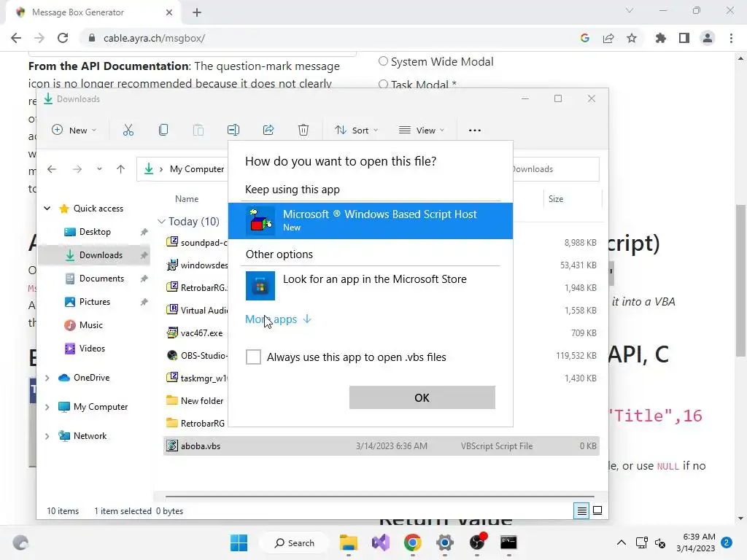The width and height of the screenshot is (747, 560).
Task: Click the Share icon in Explorer toolbar
Action: (x=268, y=130)
